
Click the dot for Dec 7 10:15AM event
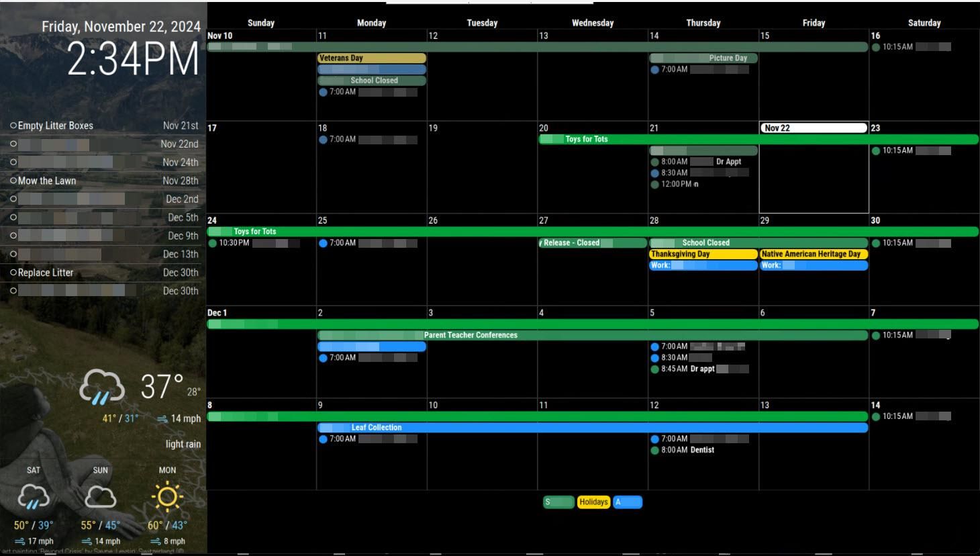point(876,335)
